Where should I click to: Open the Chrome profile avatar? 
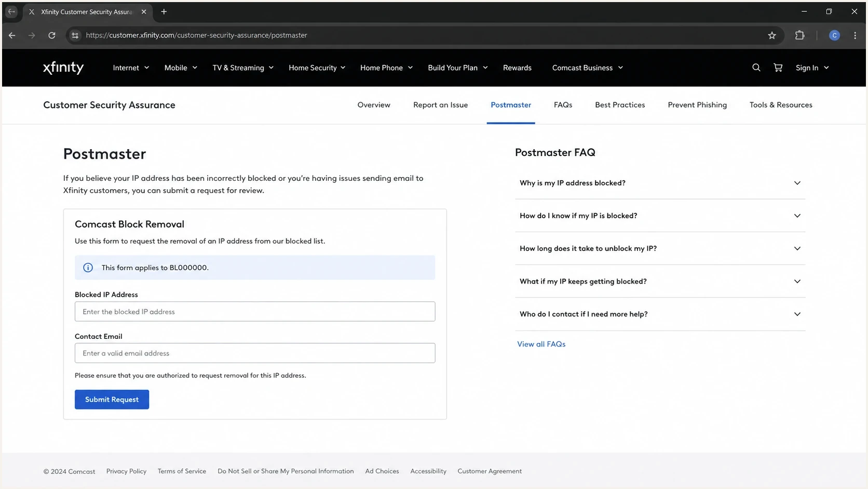click(834, 35)
